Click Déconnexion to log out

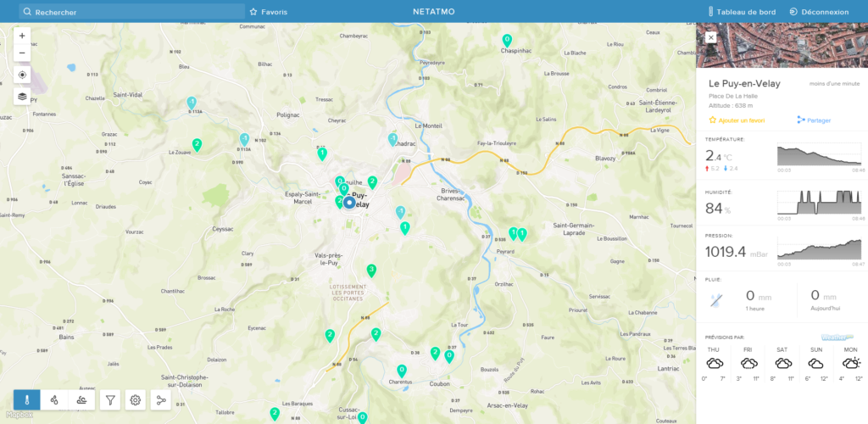pos(820,12)
